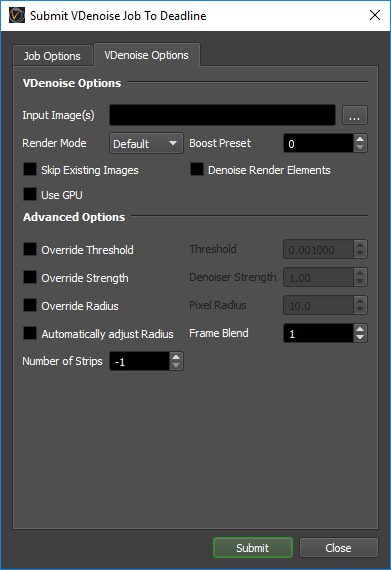Check Override Threshold option
Screen dimensions: 391x570
[x=30, y=249]
